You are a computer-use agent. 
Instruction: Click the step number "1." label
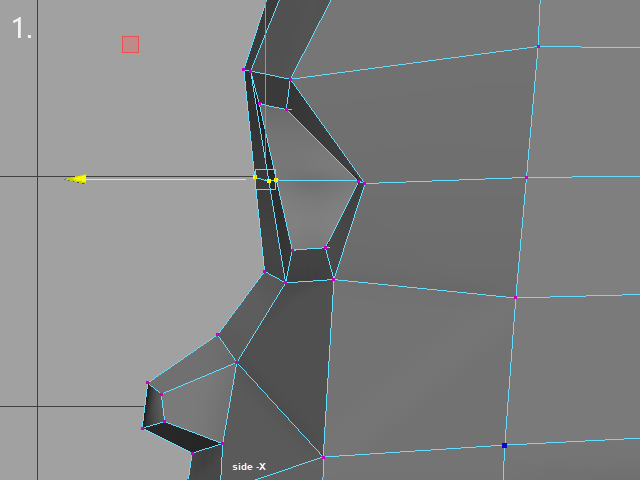22,29
